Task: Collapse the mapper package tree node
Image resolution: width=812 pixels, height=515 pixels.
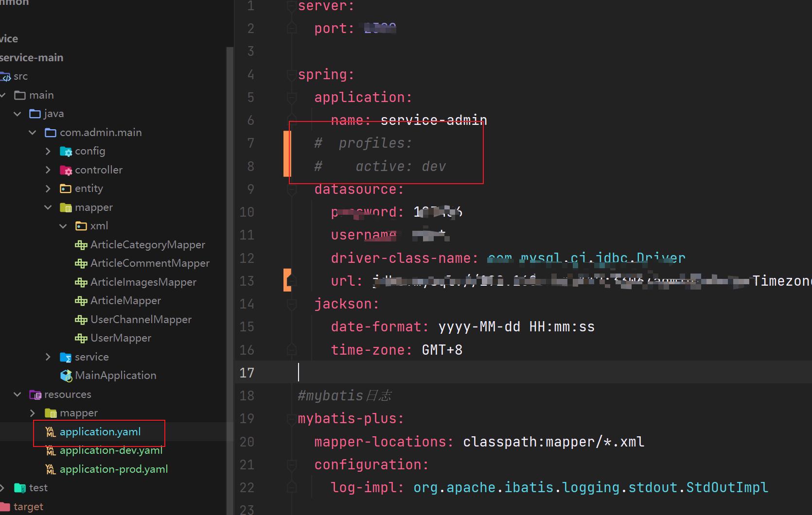Action: (x=48, y=207)
